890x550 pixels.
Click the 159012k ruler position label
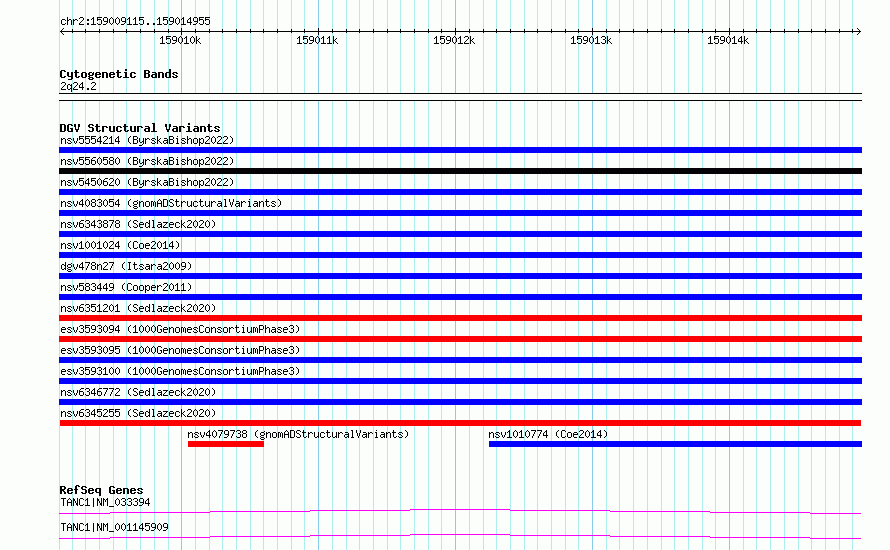coord(454,40)
